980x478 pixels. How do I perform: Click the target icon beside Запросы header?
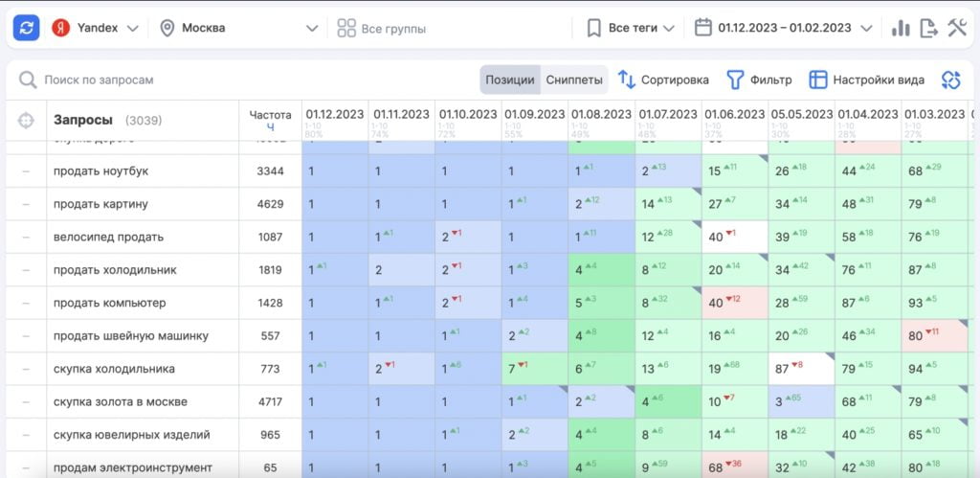click(26, 121)
